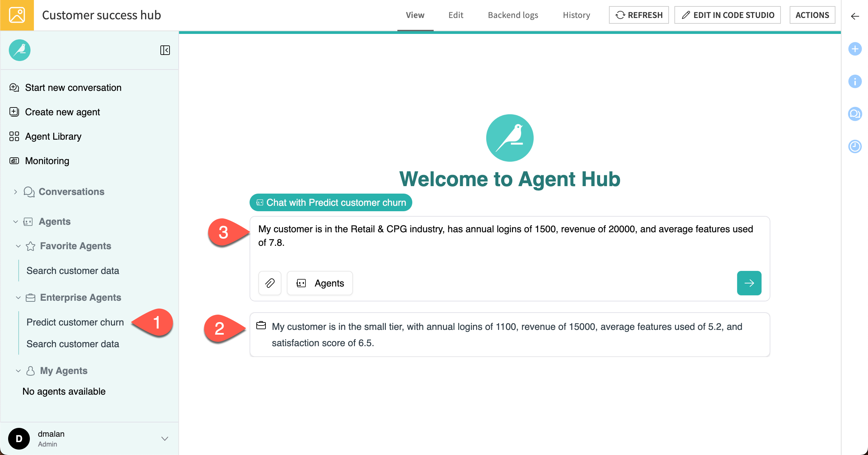Open Edit in Code Studio
The height and width of the screenshot is (455, 868).
(x=728, y=15)
